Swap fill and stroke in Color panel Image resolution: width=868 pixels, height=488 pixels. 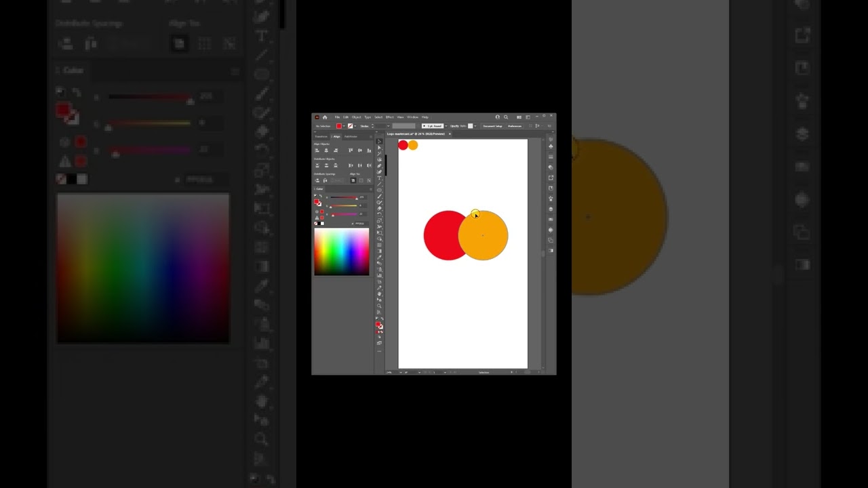point(321,196)
